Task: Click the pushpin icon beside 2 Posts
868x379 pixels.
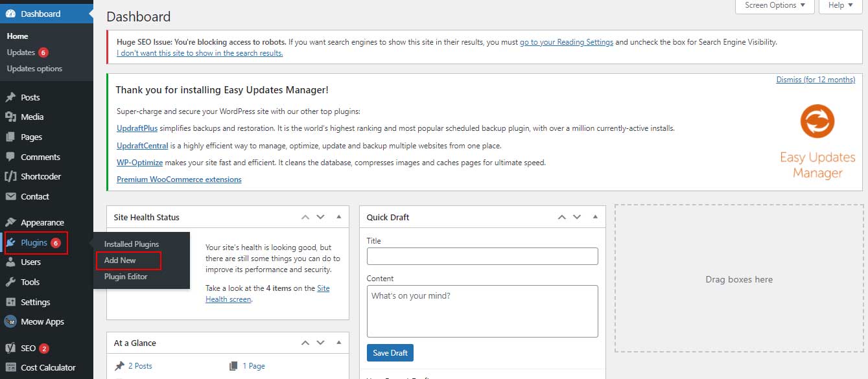Action: pyautogui.click(x=119, y=366)
